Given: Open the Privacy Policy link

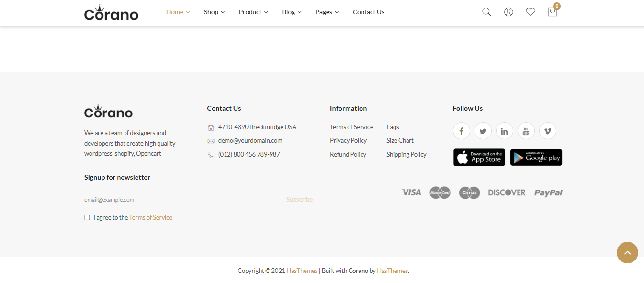Looking at the screenshot, I should [348, 140].
